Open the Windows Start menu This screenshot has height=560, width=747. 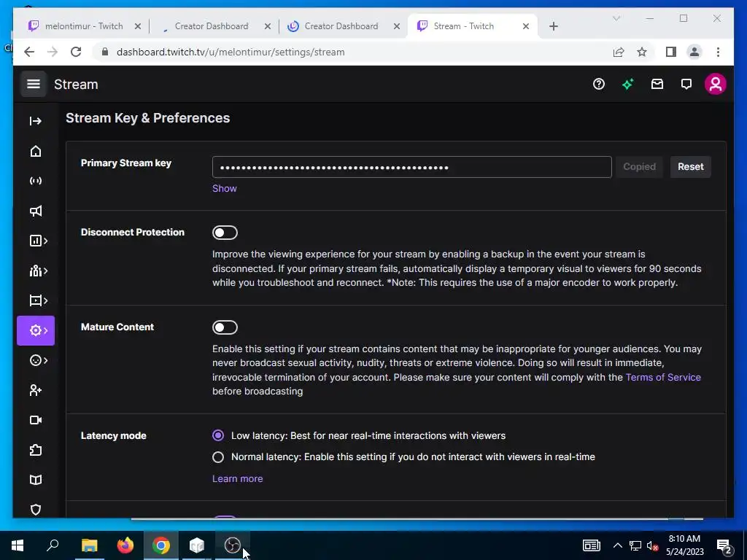pyautogui.click(x=18, y=545)
